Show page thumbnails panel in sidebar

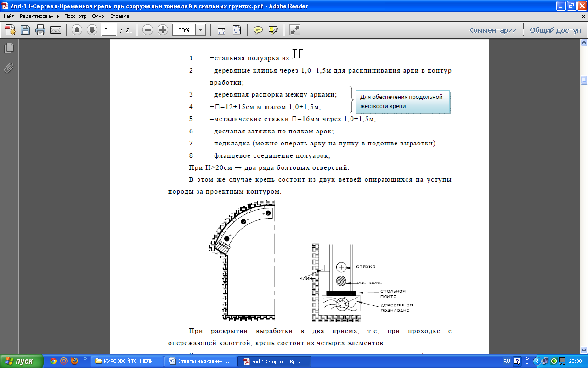(9, 48)
